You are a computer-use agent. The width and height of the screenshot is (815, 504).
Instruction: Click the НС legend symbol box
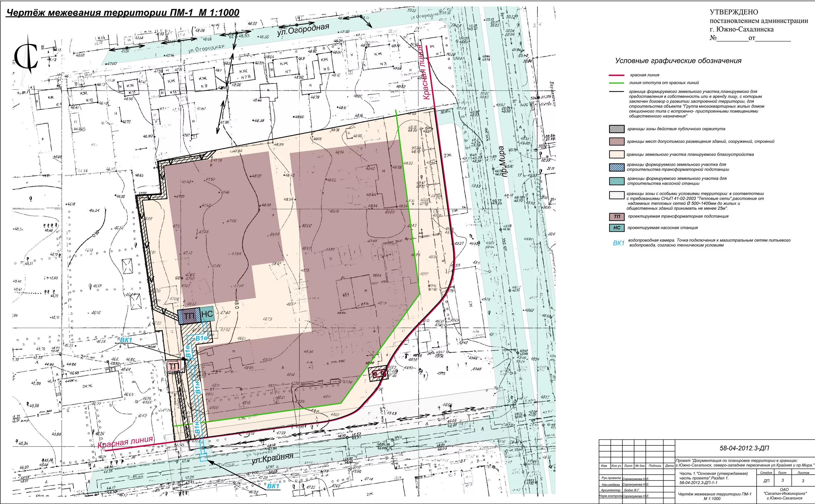tap(617, 228)
